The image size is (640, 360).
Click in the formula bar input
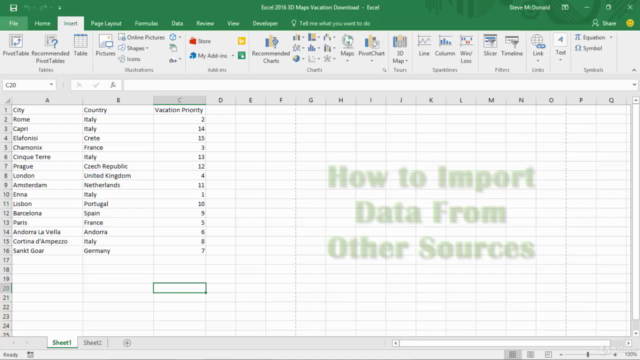pyautogui.click(x=376, y=85)
